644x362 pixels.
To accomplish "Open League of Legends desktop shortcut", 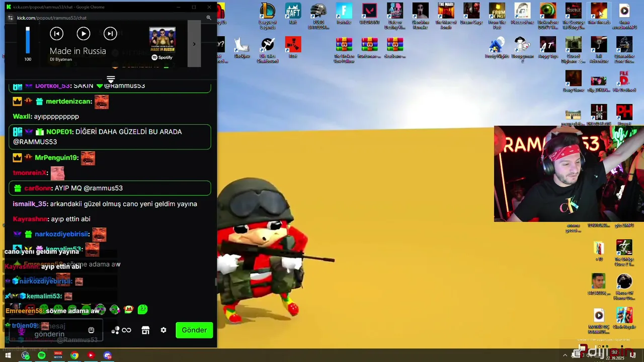I will coord(267,16).
